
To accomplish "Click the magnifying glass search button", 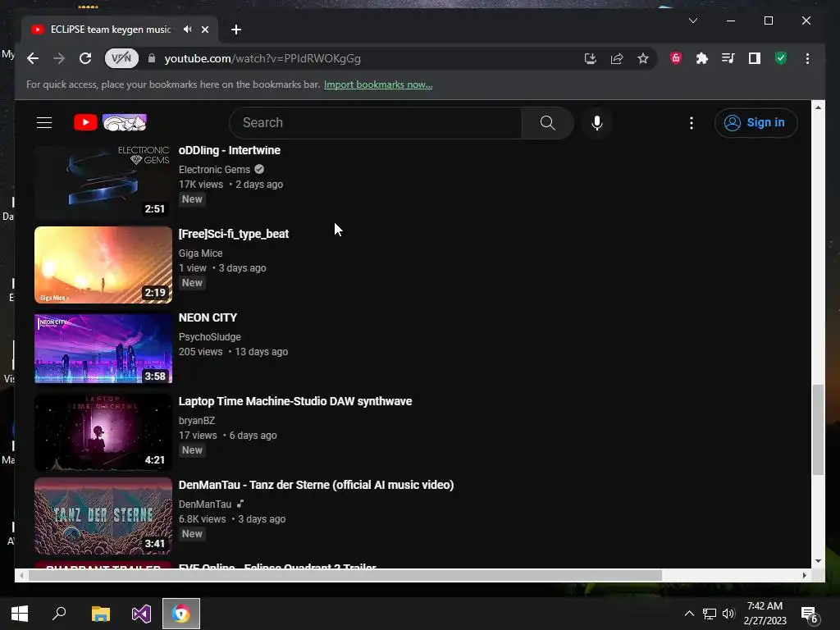I will point(547,123).
